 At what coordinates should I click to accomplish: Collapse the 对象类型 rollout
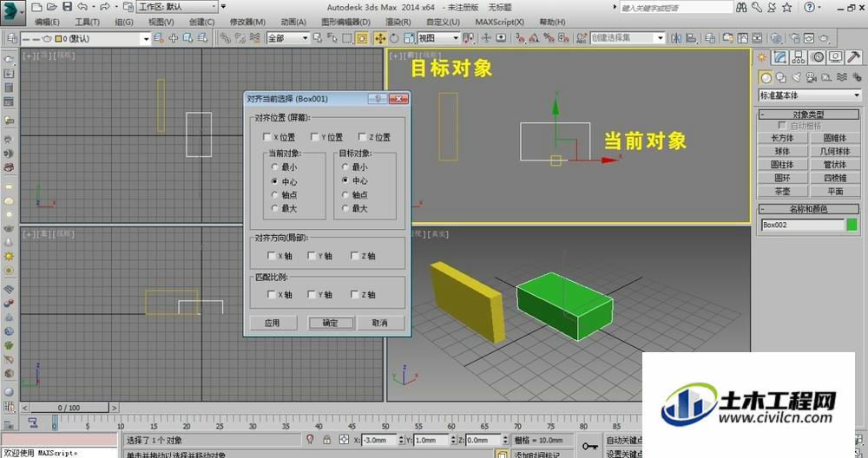(x=808, y=114)
